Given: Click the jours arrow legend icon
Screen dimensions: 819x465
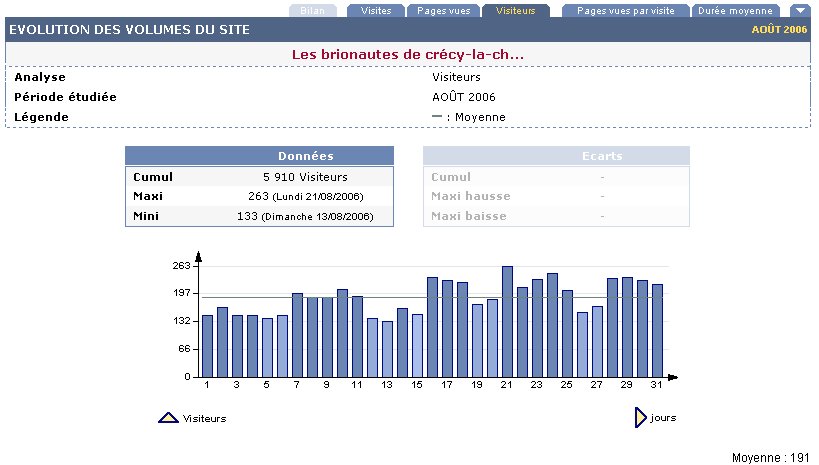Looking at the screenshot, I should (x=640, y=418).
